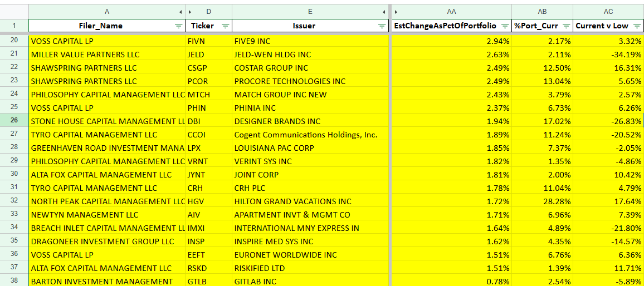Expand hidden columns before column AA
Image resolution: width=644 pixels, height=286 pixels.
point(396,12)
